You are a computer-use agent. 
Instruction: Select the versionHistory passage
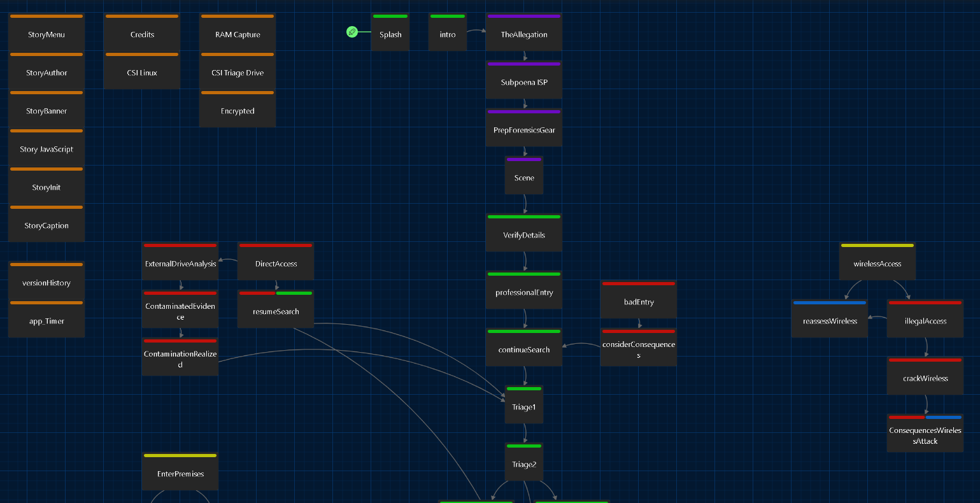(x=46, y=280)
